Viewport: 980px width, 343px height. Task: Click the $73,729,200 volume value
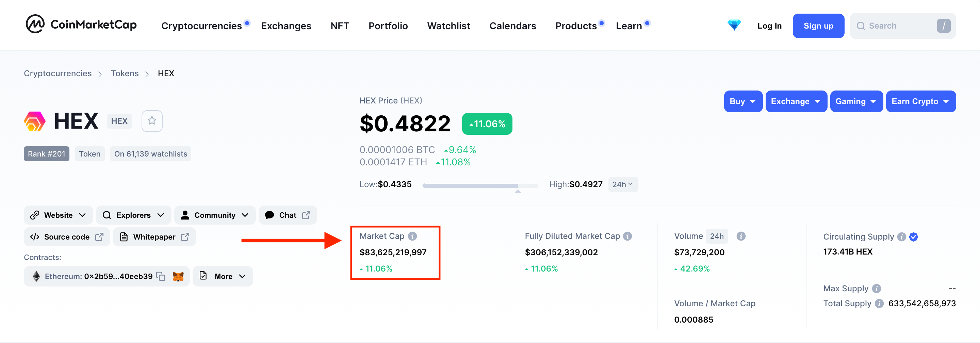699,252
